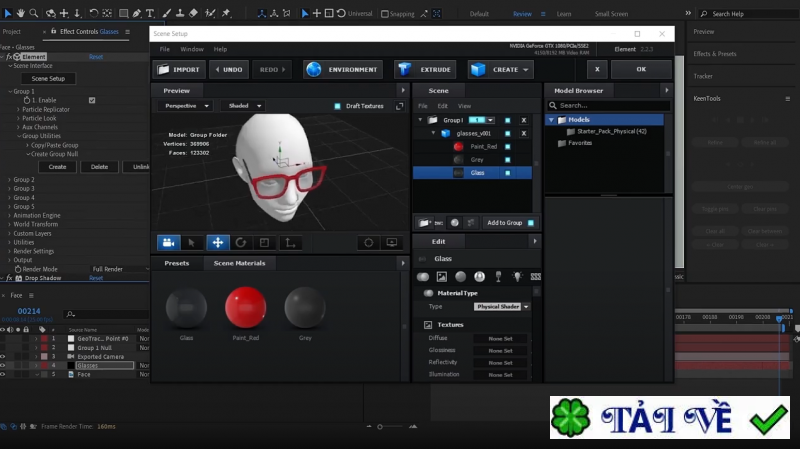Select the Zoom tool in After Effects toolbar
800x449 pixels.
click(x=35, y=14)
